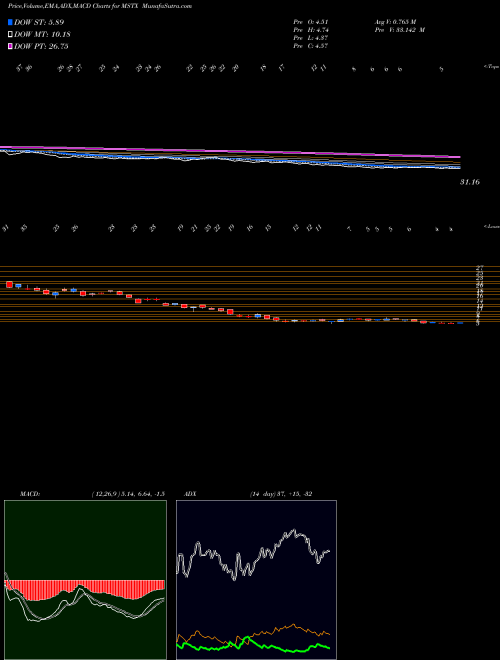Click the magenta long-term EMA line
500x660 pixels.
[231, 152]
